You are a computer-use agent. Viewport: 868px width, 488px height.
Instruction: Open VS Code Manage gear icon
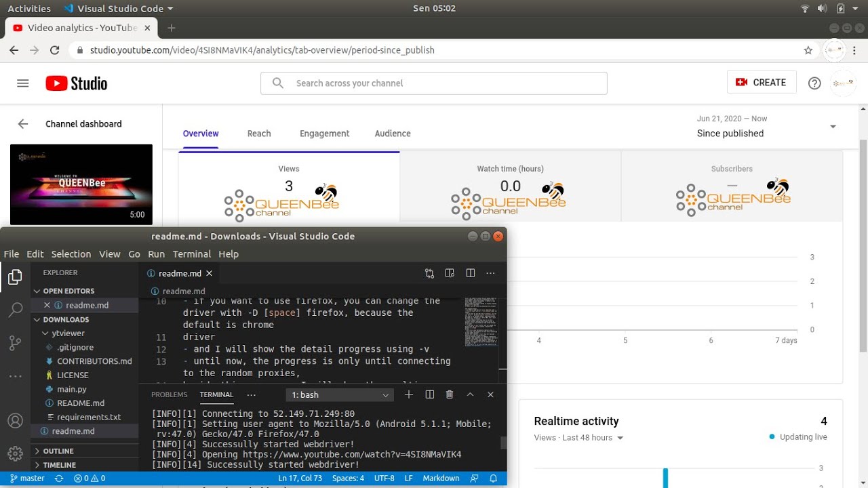click(x=15, y=453)
